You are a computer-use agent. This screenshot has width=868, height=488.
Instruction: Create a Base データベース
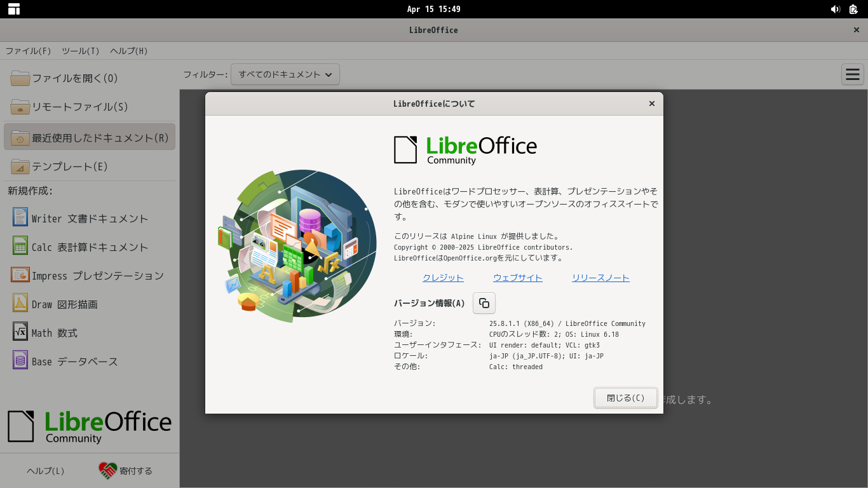75,361
